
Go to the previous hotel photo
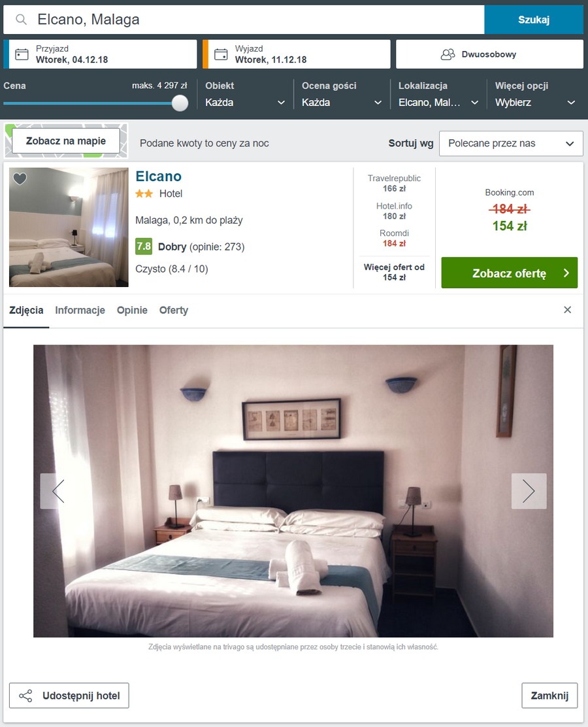[58, 491]
